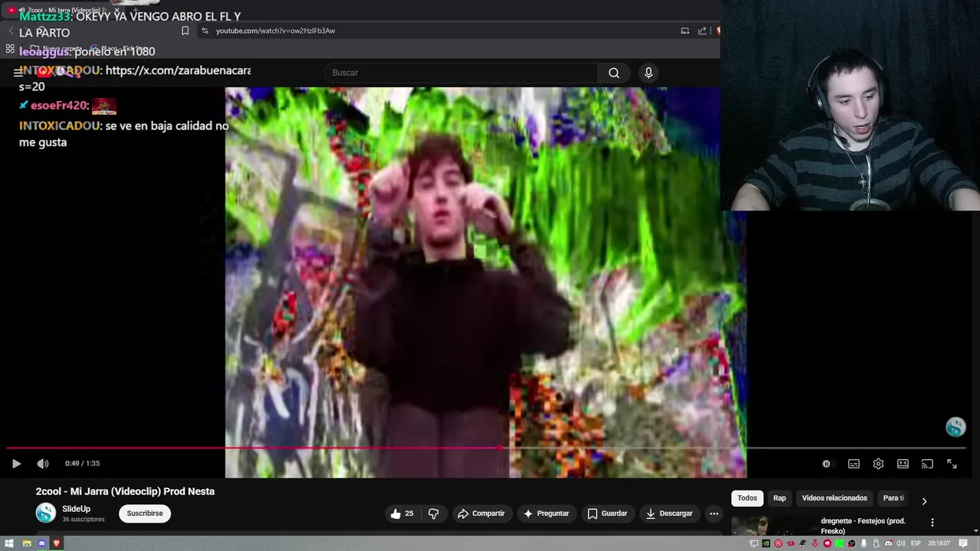Click the SlideUp channel watermark in player
The width and height of the screenshot is (980, 551).
tap(955, 427)
